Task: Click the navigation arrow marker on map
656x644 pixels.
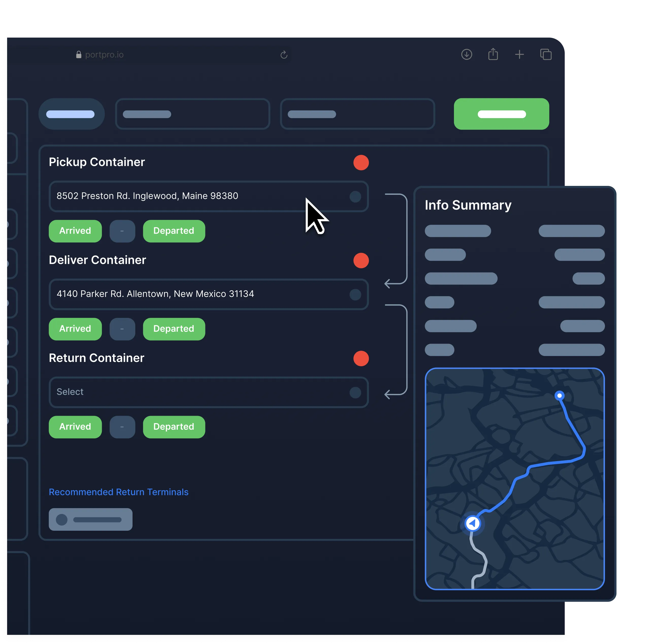Action: (472, 523)
